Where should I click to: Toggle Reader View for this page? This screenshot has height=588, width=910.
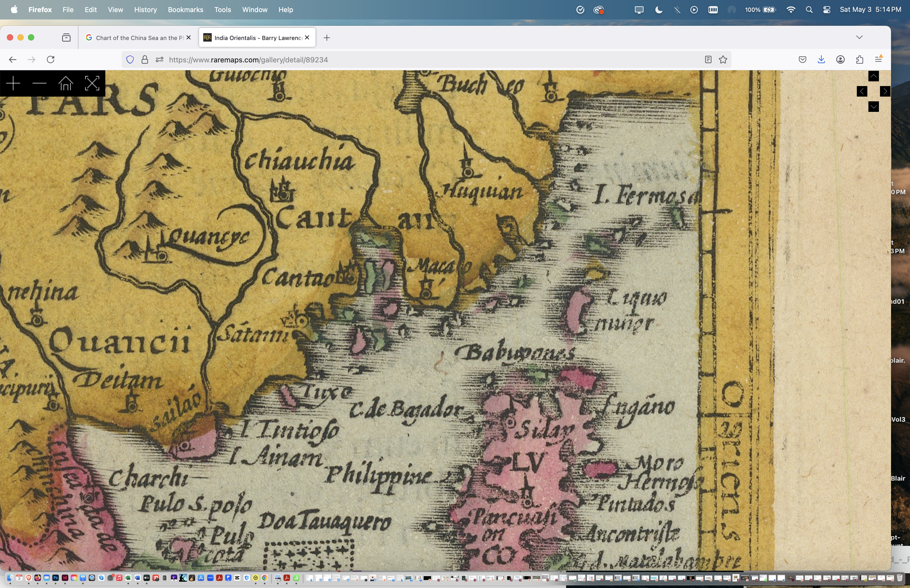708,59
